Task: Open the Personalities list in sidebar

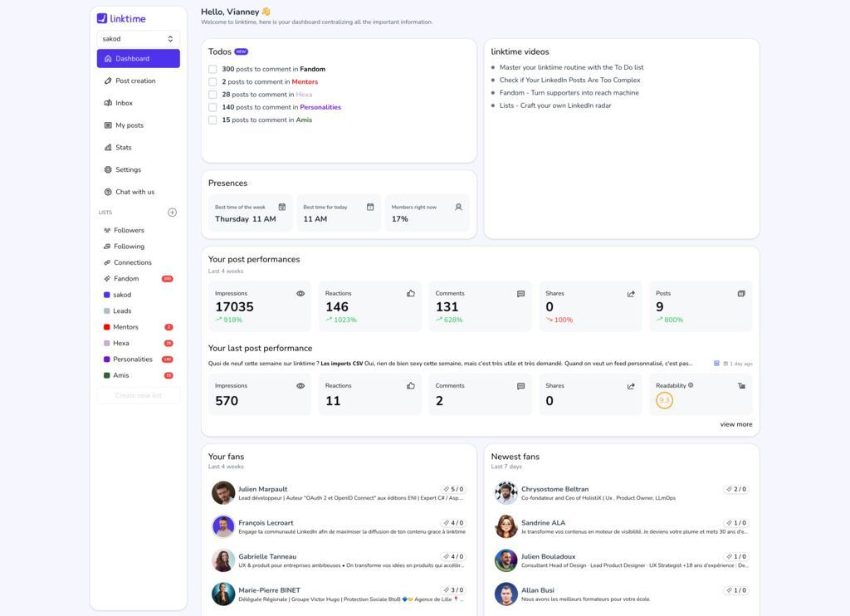Action: coord(139,359)
